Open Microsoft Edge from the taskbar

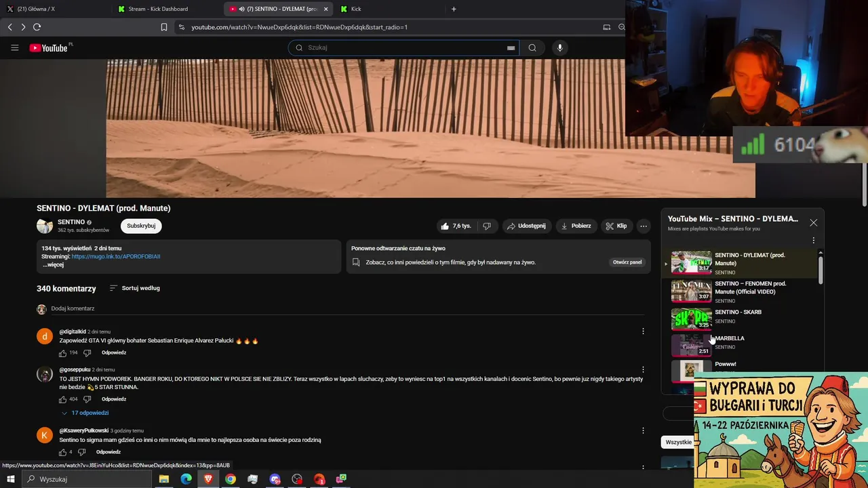[x=186, y=479]
